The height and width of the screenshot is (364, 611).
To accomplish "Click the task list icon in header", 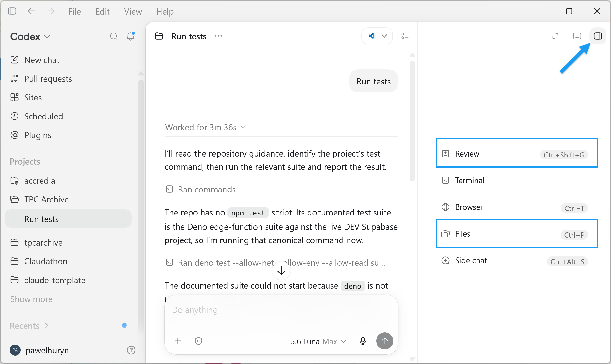I will (405, 36).
